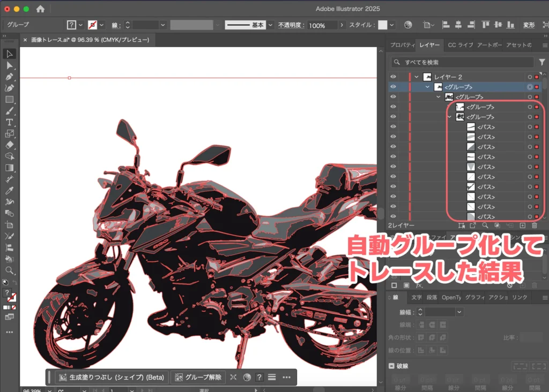549x392 pixels.
Task: Toggle the 破線 dashed line checkbox
Action: coord(392,366)
